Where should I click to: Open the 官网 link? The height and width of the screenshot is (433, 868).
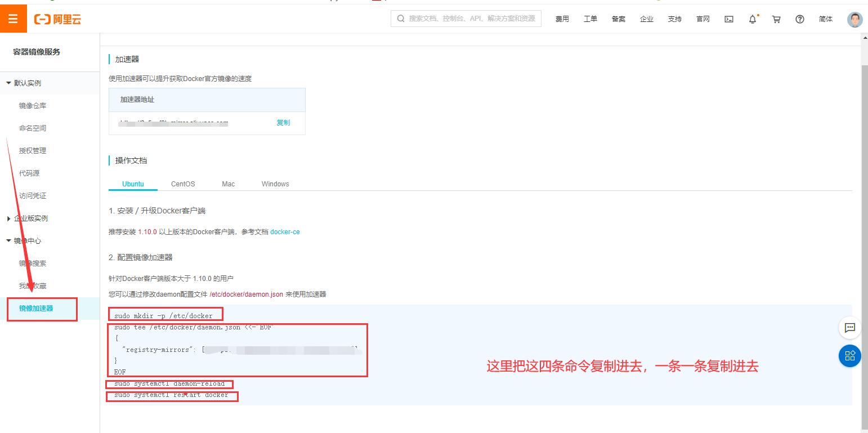click(x=703, y=19)
